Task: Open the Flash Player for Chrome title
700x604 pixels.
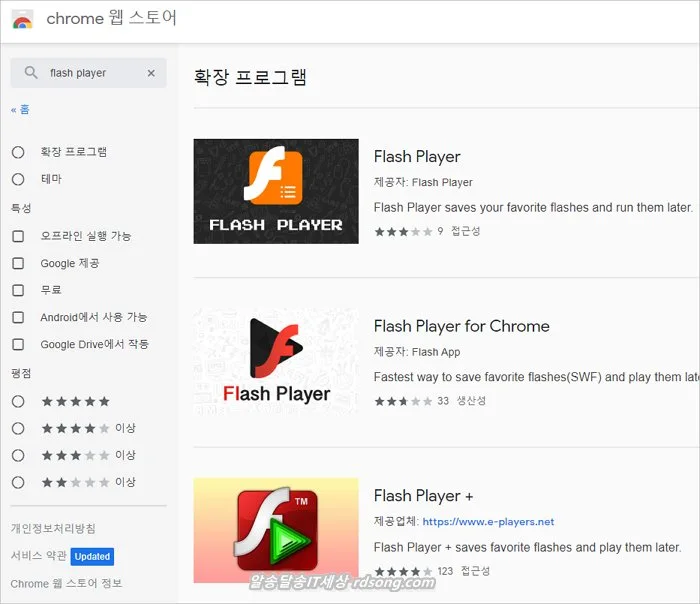Action: (x=461, y=326)
